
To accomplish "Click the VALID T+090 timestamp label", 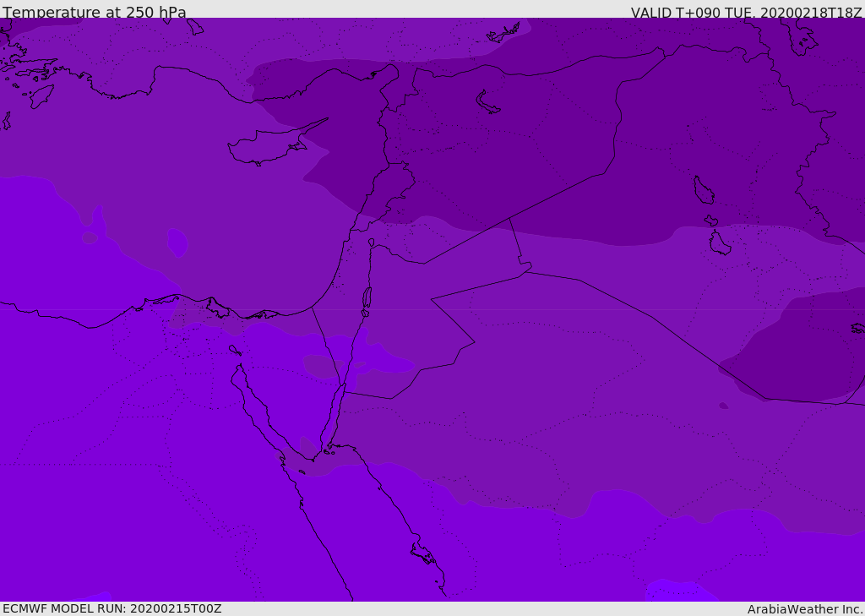I will coord(746,13).
